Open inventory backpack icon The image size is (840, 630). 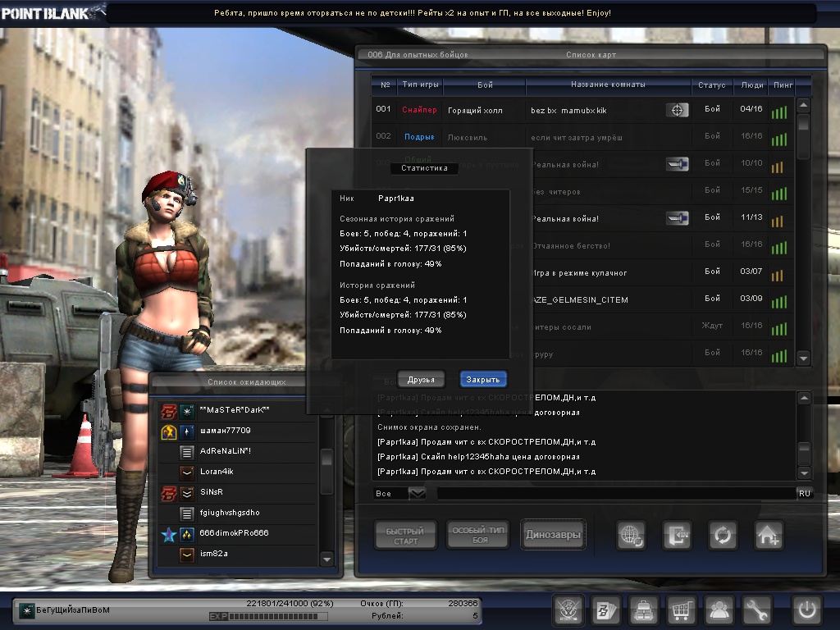pos(643,609)
